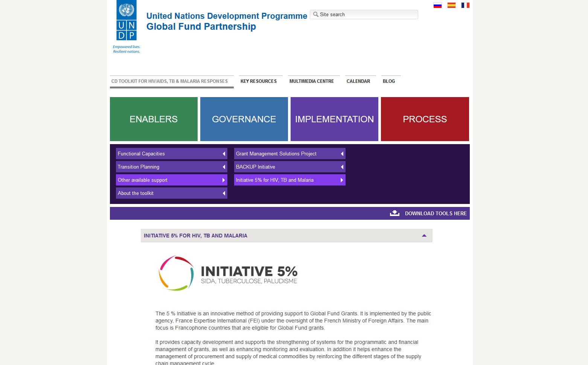
Task: Click DOWNLOAD TOOLS HERE link
Action: tap(436, 213)
